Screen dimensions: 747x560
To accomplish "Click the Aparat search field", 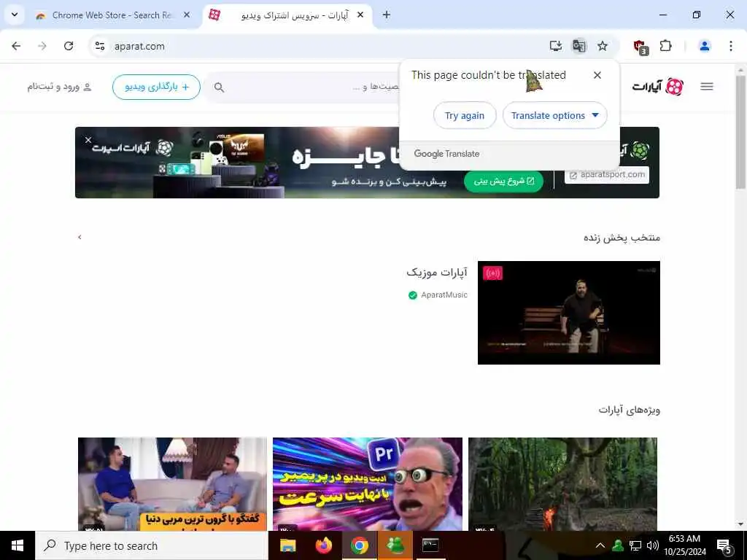I will pyautogui.click(x=305, y=87).
